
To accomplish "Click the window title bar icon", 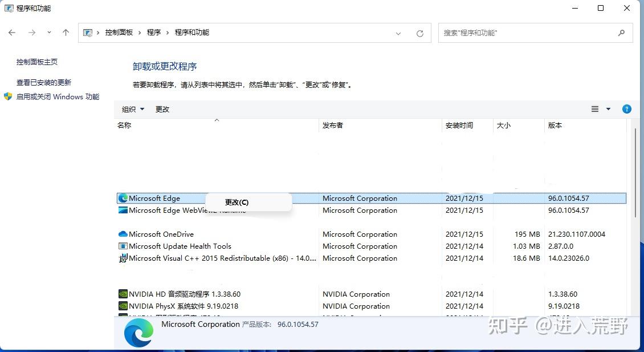I will [x=9, y=8].
